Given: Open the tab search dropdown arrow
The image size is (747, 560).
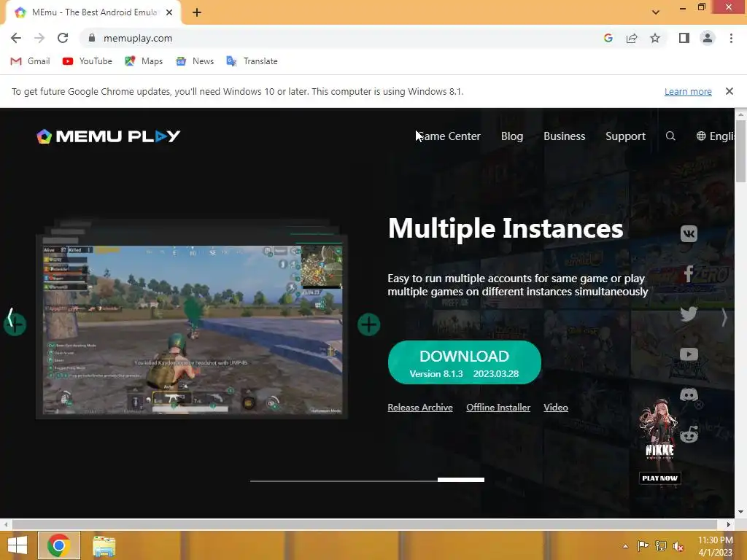Looking at the screenshot, I should 656,12.
